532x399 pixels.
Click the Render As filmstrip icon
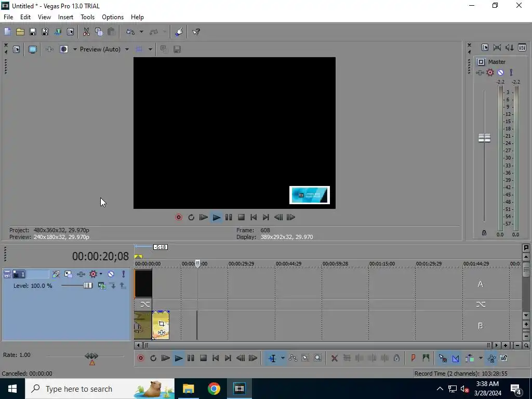point(58,32)
